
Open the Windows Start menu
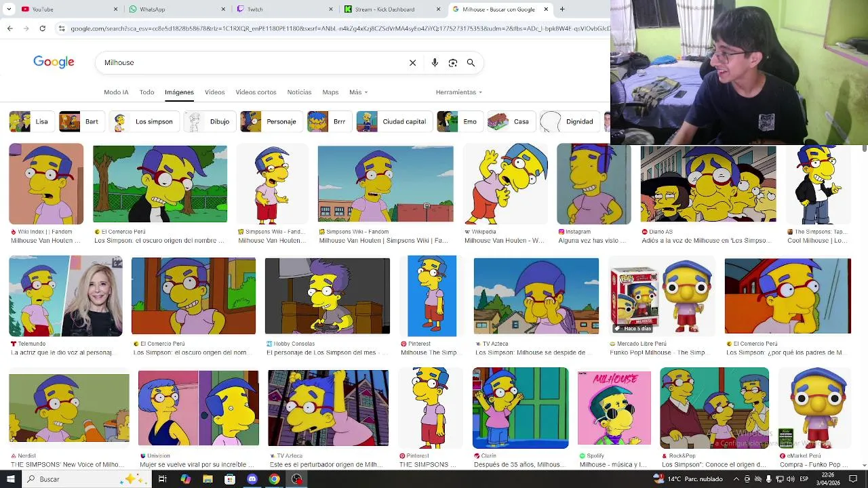coord(10,479)
